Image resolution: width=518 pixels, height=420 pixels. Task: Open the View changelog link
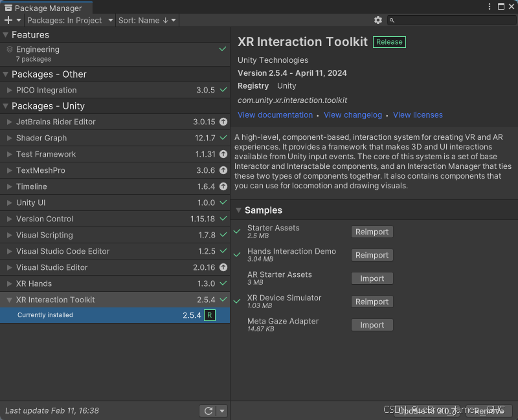353,115
